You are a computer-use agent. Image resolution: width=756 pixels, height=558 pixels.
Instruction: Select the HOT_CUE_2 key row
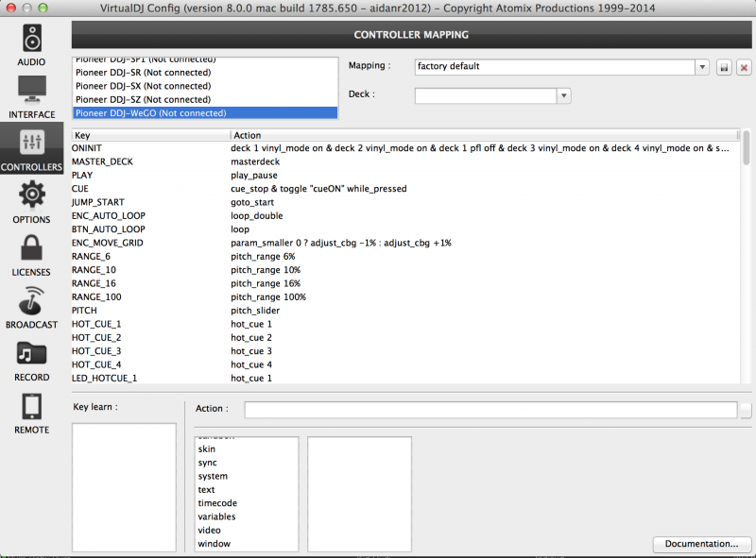405,337
